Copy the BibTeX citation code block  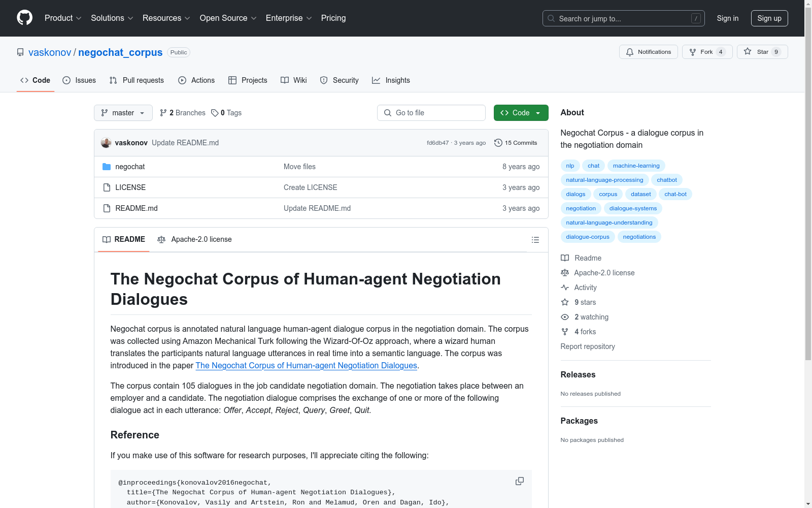[520, 481]
